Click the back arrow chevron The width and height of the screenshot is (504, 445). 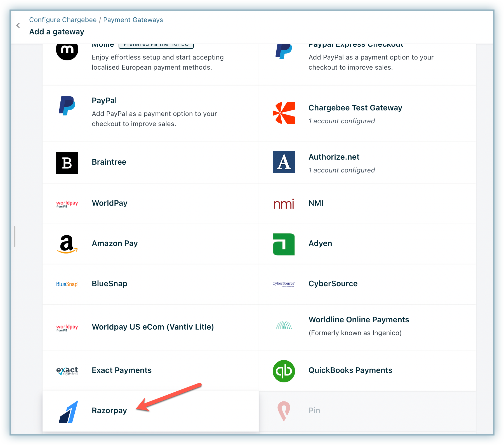[x=18, y=26]
